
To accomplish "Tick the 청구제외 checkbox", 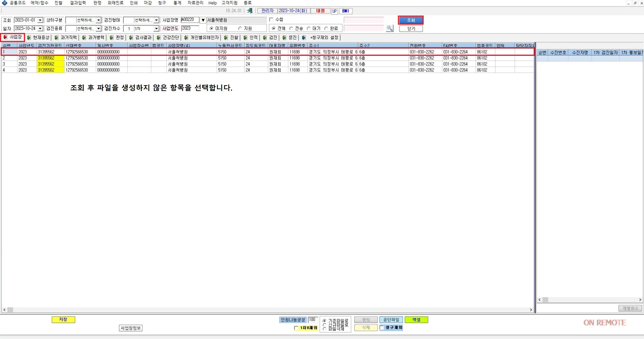I will click(x=382, y=327).
